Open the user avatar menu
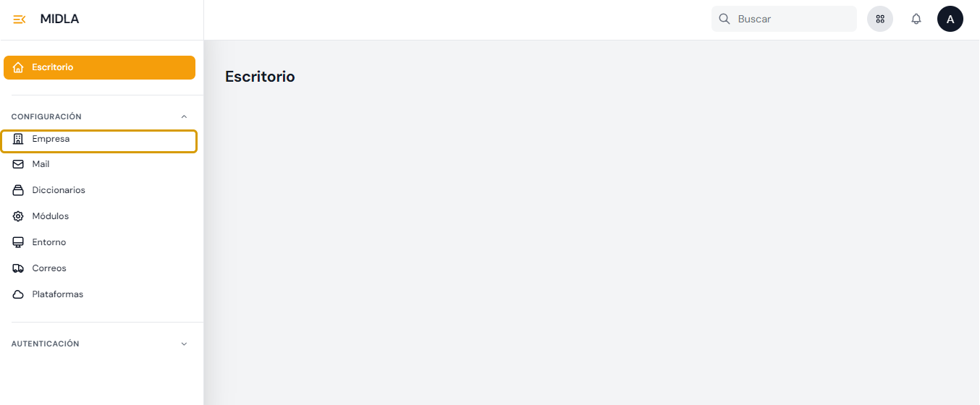This screenshot has width=980, height=405. (950, 19)
